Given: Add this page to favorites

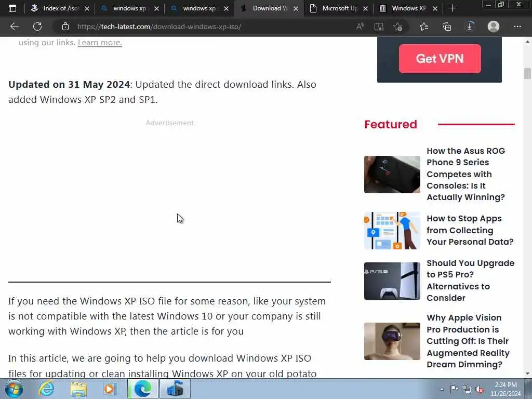Looking at the screenshot, I should [x=397, y=26].
